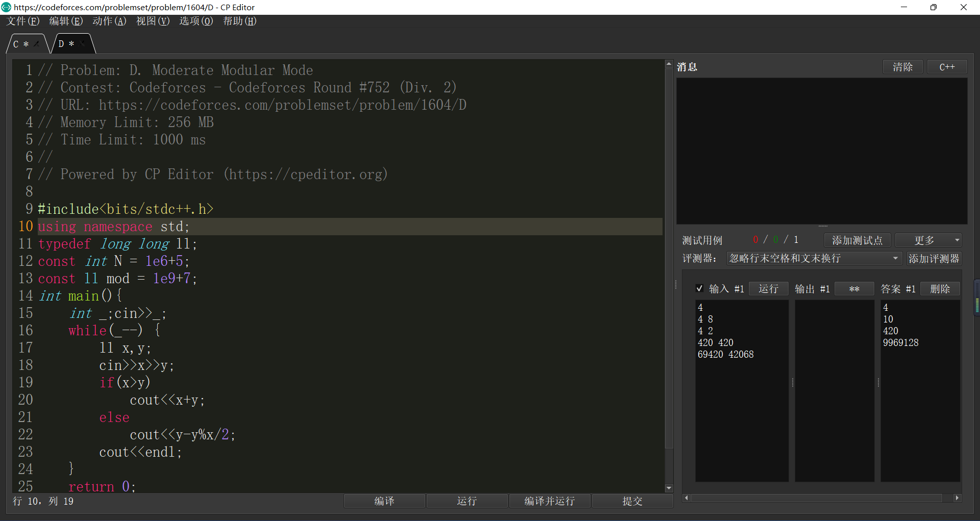Click the 'cout<<endl;' line
980x521 pixels.
tap(140, 452)
